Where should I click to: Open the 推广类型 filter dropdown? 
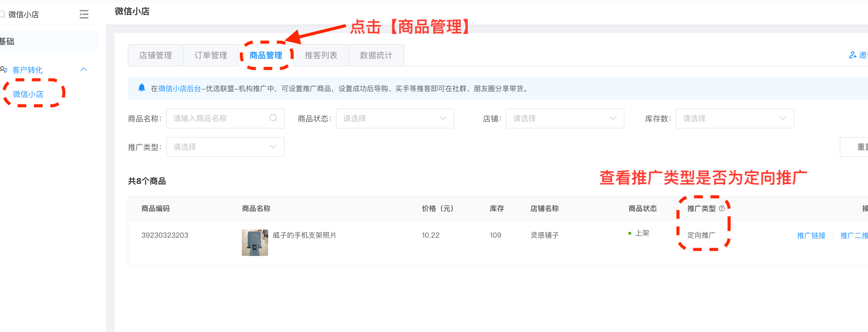point(225,147)
